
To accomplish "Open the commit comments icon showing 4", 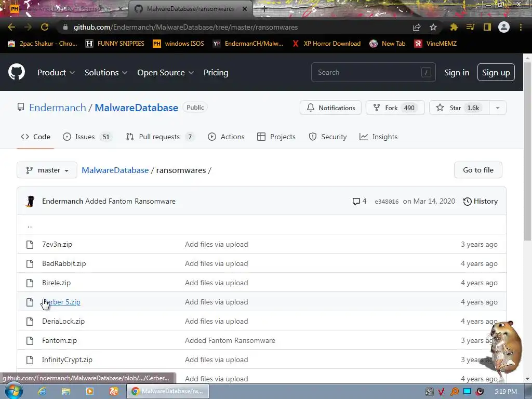I will 360,201.
